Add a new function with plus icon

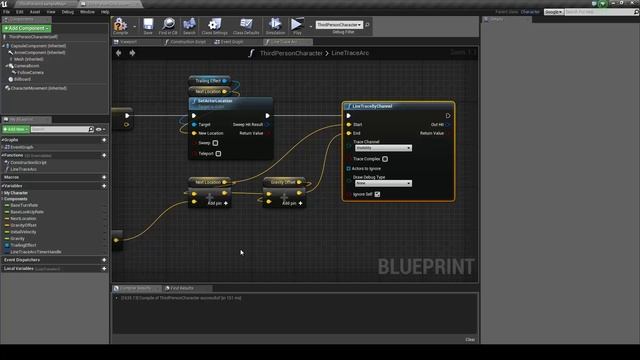(x=104, y=156)
